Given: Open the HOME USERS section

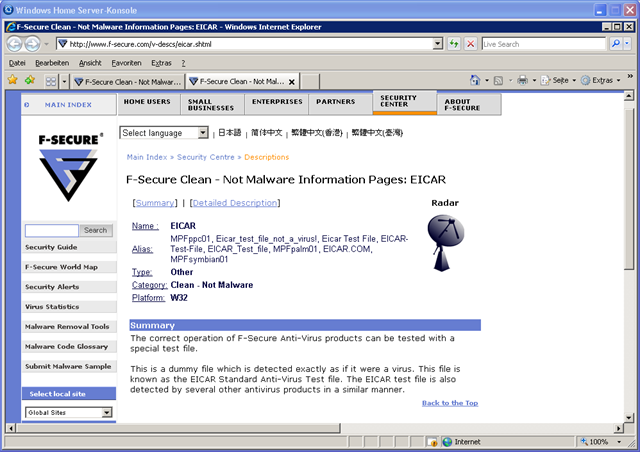Looking at the screenshot, I should [x=149, y=104].
